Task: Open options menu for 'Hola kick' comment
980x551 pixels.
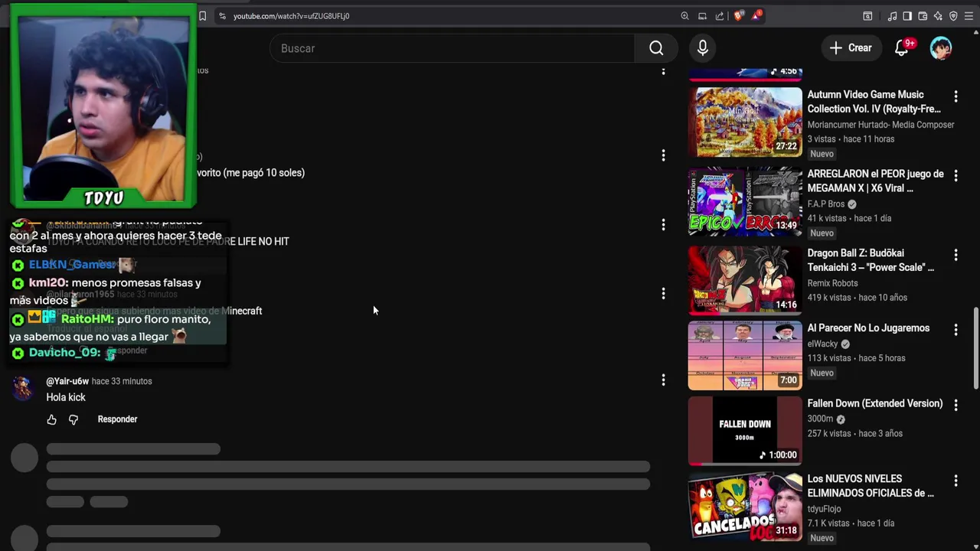Action: pyautogui.click(x=663, y=380)
